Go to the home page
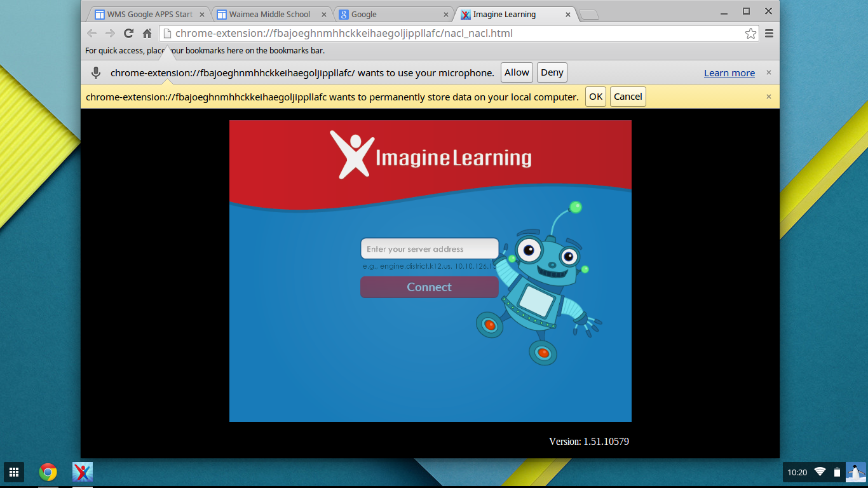The image size is (868, 488). click(147, 34)
